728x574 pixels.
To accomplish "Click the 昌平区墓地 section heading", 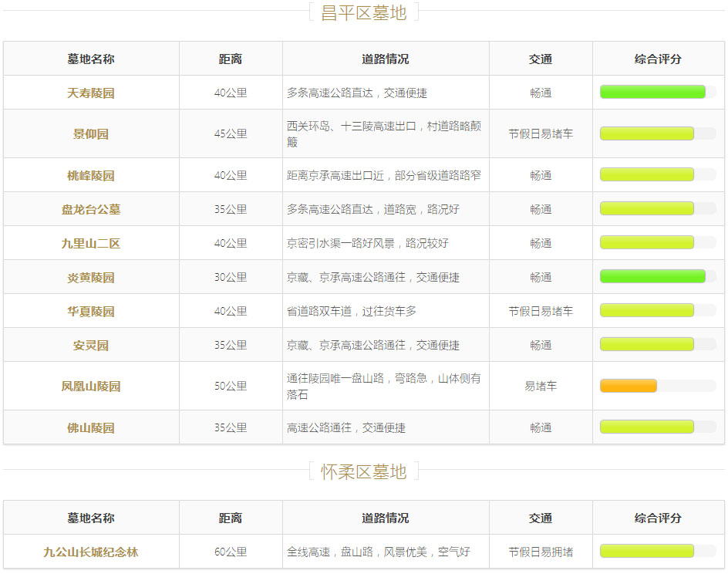I will coord(363,12).
